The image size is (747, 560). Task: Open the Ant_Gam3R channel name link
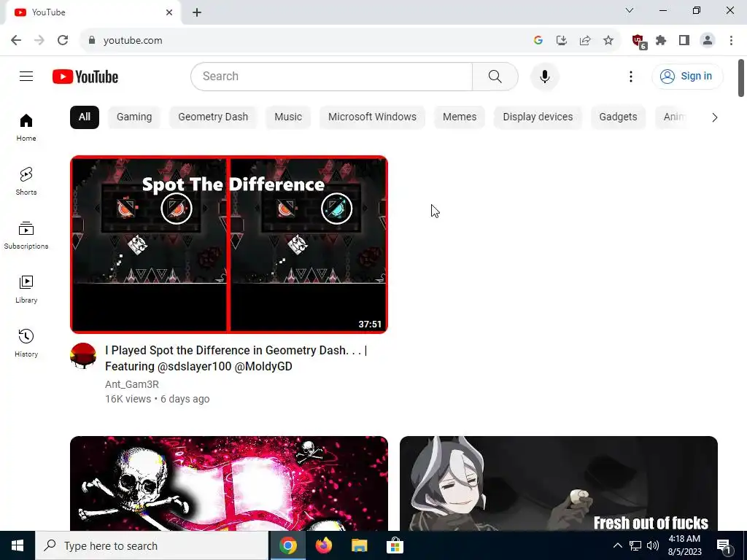[x=132, y=384]
